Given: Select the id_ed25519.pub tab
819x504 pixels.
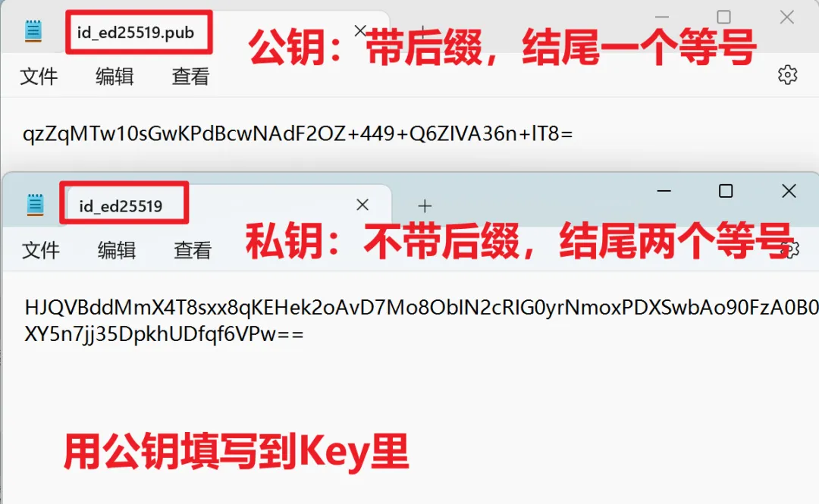Looking at the screenshot, I should 136,33.
